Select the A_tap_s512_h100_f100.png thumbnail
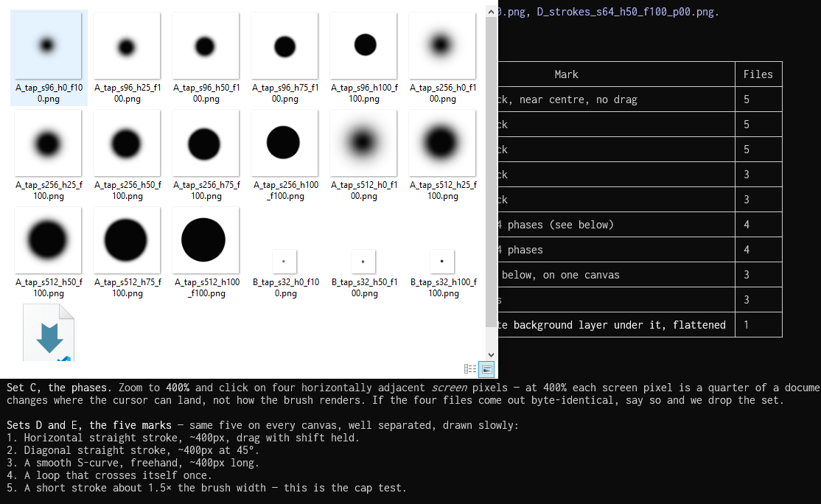821x504 pixels. tap(206, 240)
